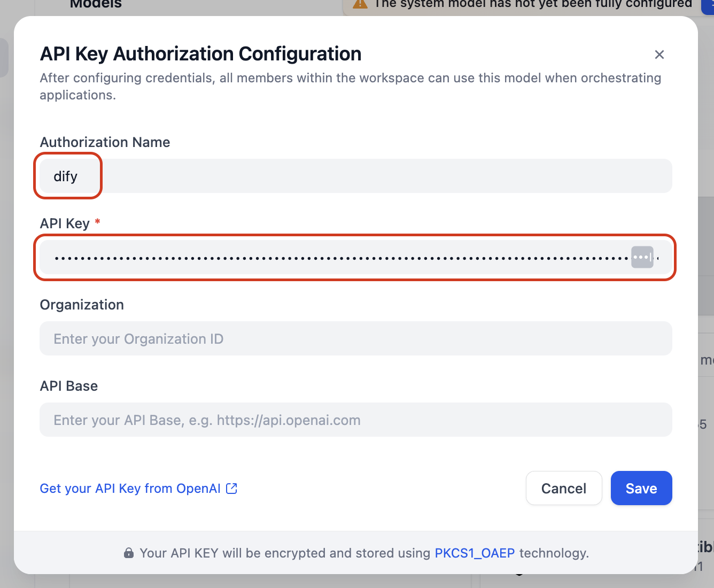This screenshot has height=588, width=714.
Task: Click the dialog title API Key Authorization Configuration
Action: (200, 54)
